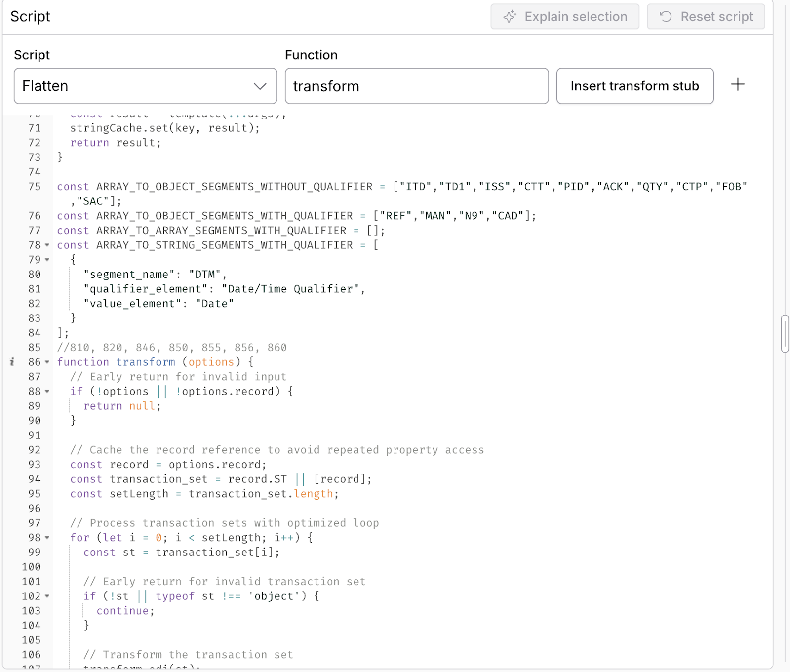Click the vertical scrollbar thumb of the editor
This screenshot has width=790, height=672.
[x=785, y=334]
